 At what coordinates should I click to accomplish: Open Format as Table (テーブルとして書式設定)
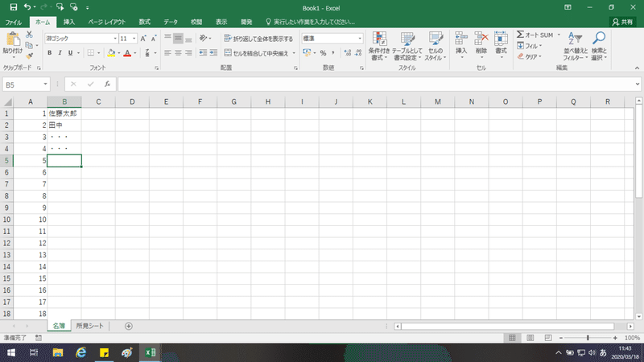[x=407, y=47]
